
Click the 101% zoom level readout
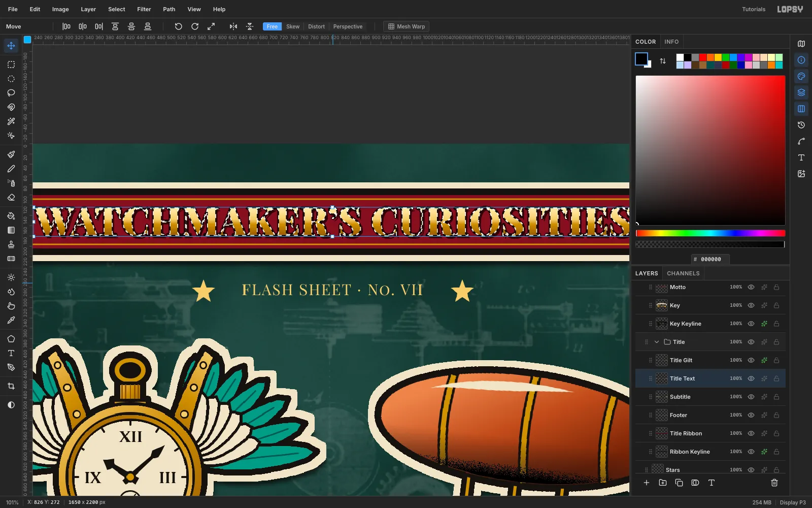coord(12,502)
